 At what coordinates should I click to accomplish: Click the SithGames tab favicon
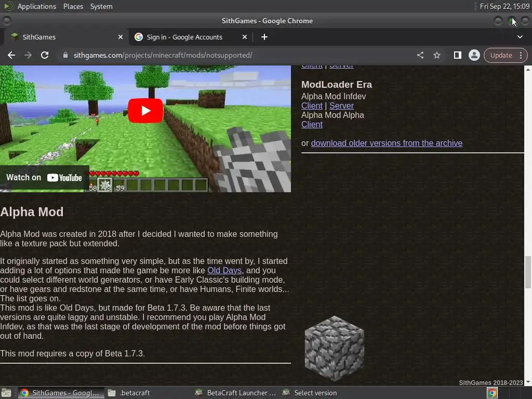(14, 37)
